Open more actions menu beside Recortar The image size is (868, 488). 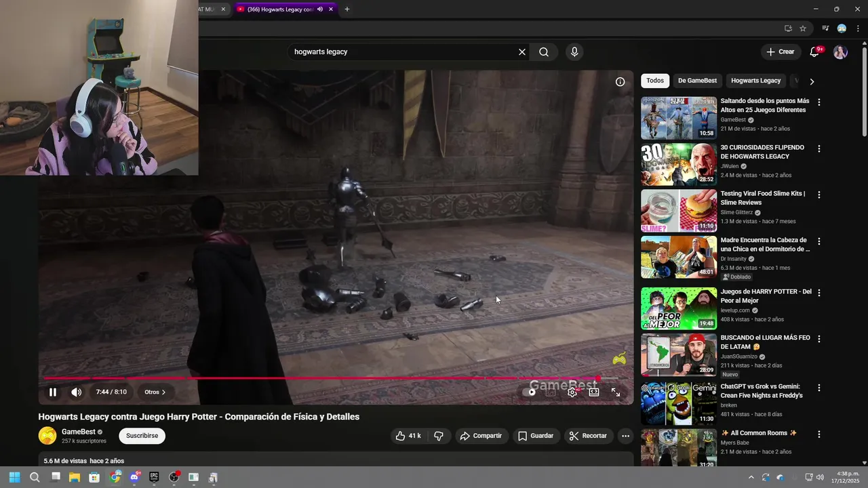point(625,436)
